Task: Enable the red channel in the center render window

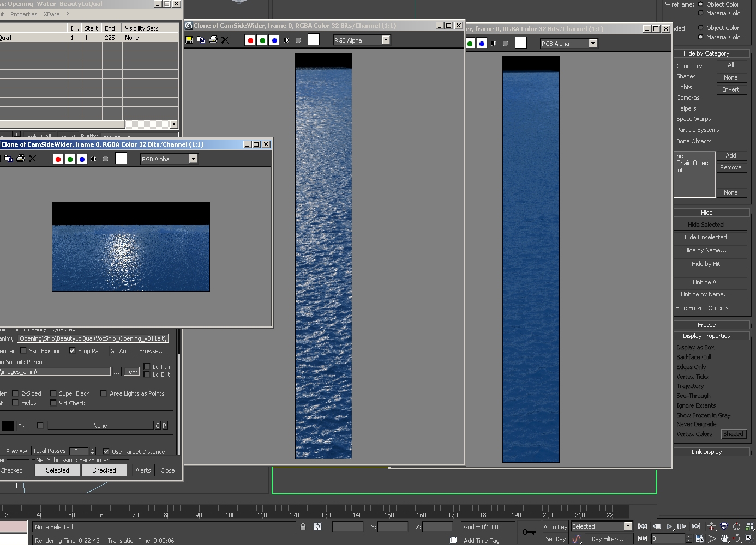Action: tap(250, 40)
